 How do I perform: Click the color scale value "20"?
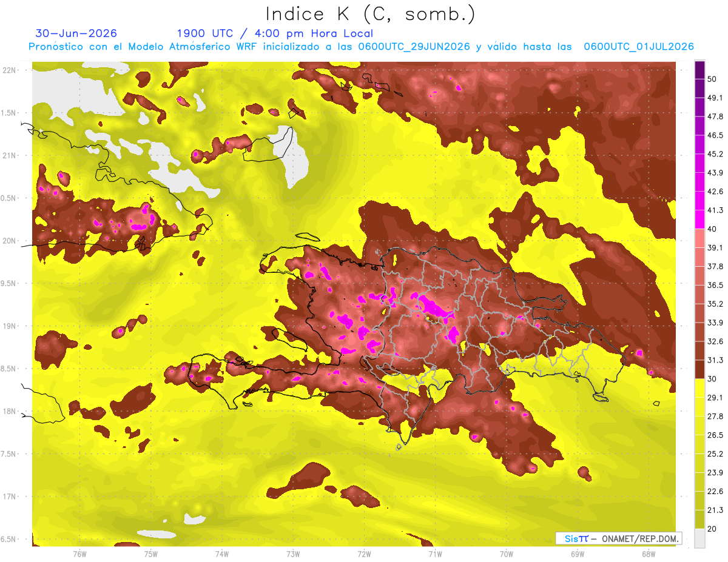coord(712,529)
